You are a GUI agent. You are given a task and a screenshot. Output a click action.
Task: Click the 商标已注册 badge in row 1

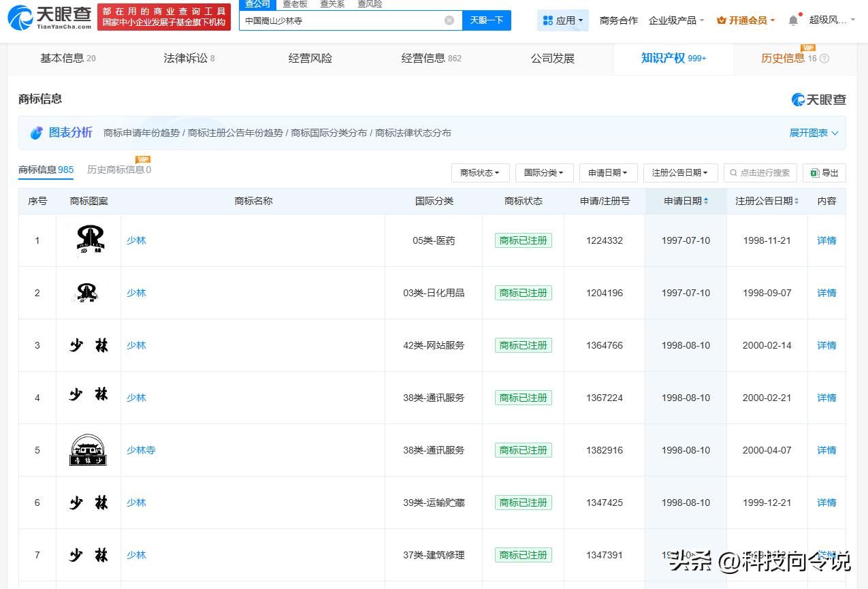click(x=524, y=240)
